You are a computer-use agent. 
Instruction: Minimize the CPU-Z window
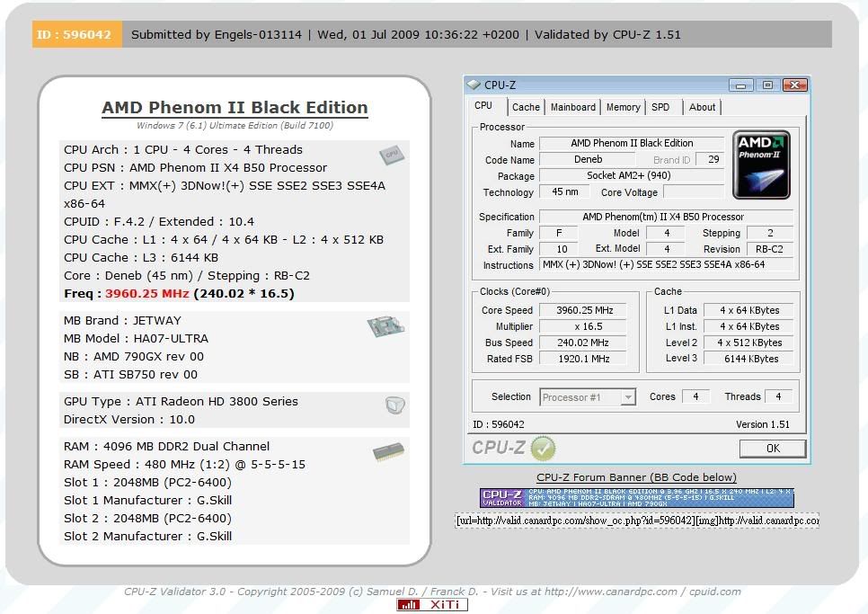coord(741,85)
